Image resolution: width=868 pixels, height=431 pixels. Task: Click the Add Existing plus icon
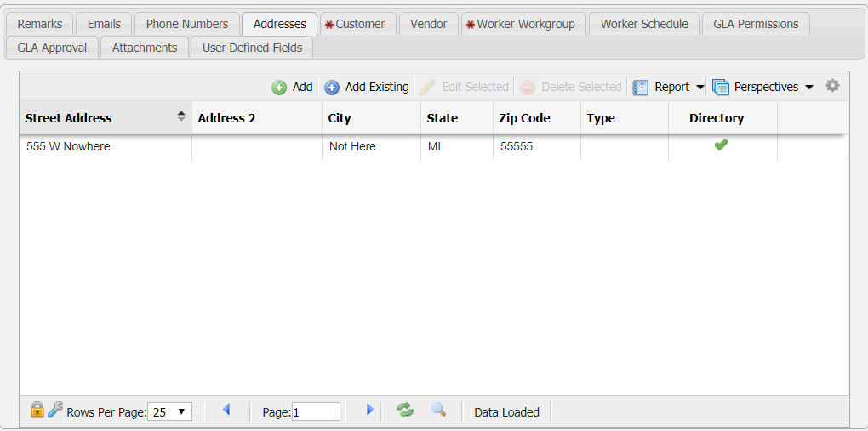[332, 88]
